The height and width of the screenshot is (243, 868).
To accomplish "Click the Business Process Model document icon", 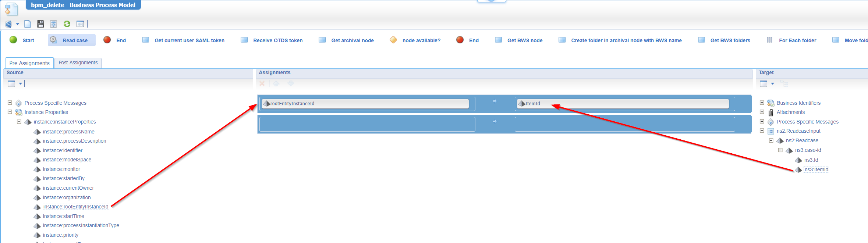I will tap(11, 8).
